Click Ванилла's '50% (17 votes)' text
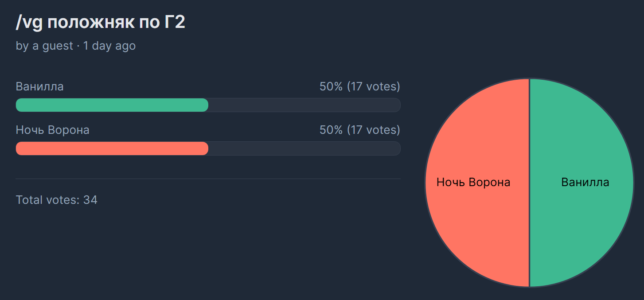 click(359, 86)
